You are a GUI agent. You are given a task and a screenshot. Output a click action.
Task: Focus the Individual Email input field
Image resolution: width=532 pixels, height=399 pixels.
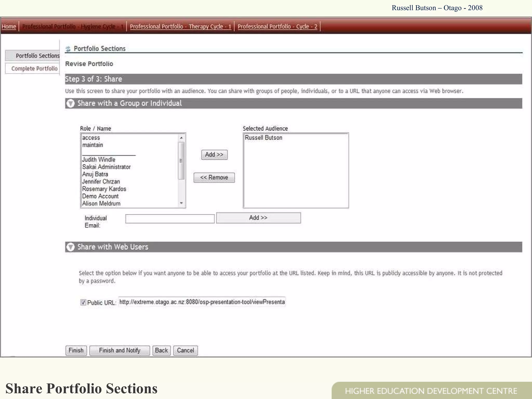[170, 219]
